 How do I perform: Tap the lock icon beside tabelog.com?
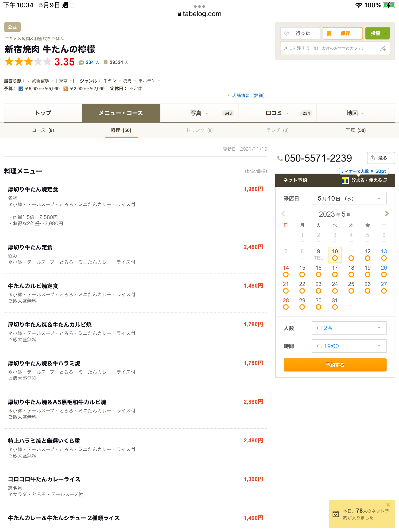pyautogui.click(x=179, y=14)
